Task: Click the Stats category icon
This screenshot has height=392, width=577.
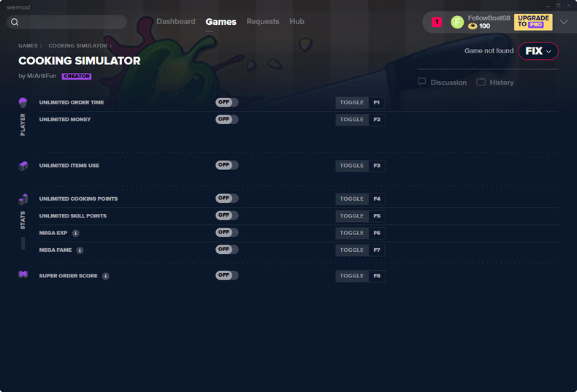Action: (23, 199)
